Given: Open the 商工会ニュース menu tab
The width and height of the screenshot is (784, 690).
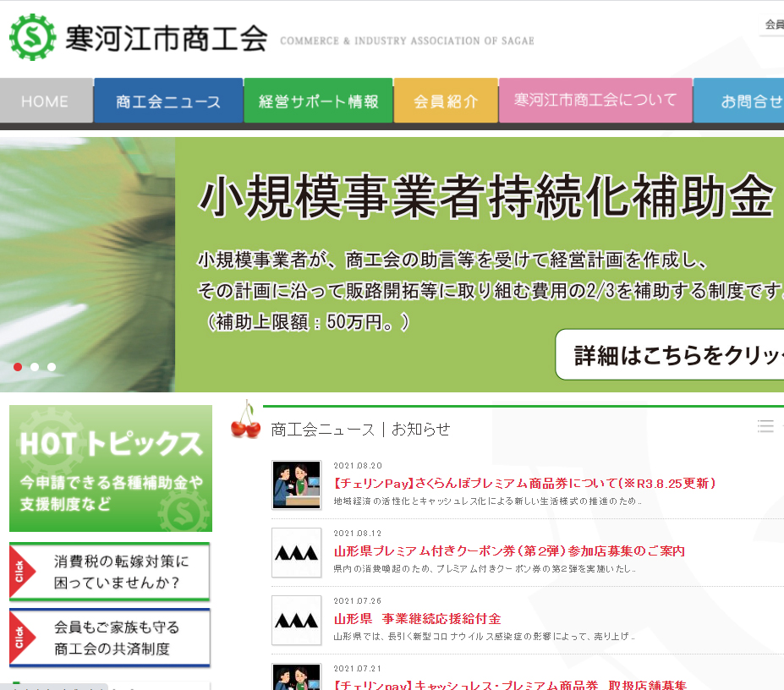Looking at the screenshot, I should 168,101.
